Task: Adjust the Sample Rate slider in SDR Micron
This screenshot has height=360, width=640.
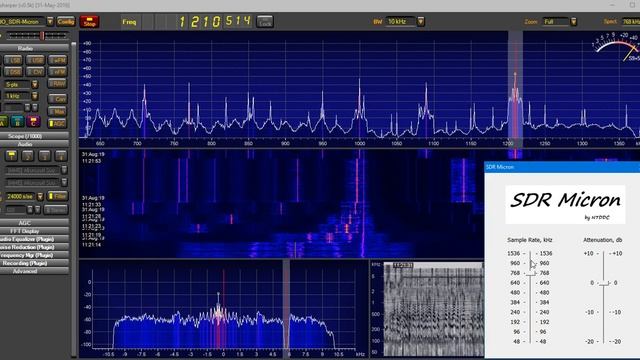Action: tap(530, 273)
